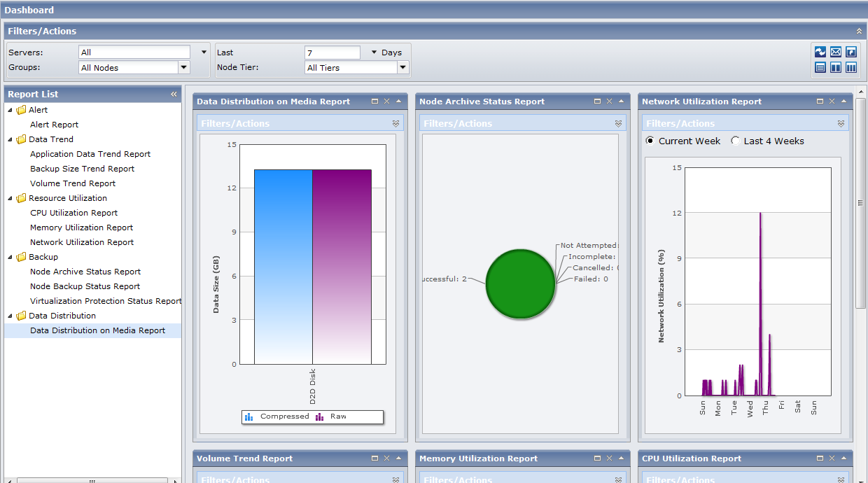This screenshot has height=483, width=868.
Task: Switch dashboard to three-column layout
Action: [x=850, y=67]
